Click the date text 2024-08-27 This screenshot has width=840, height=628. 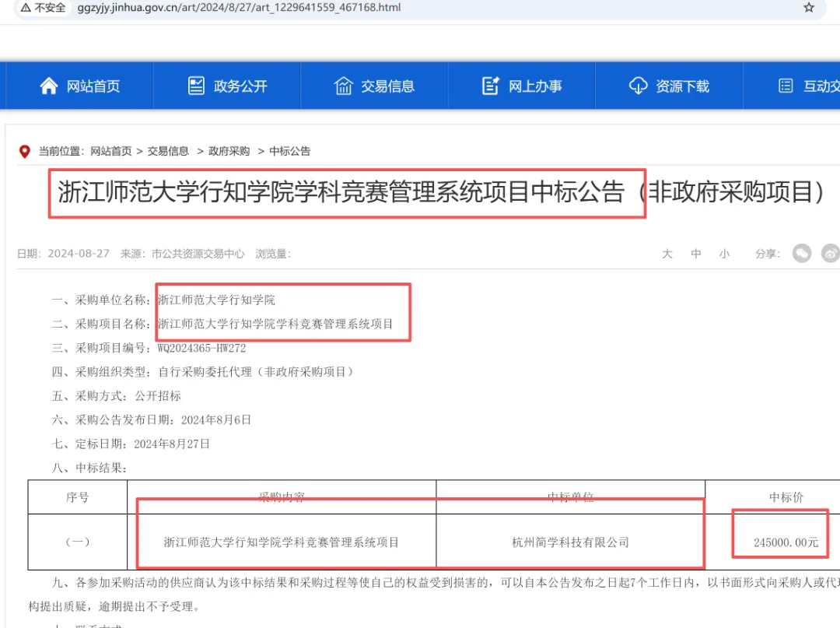[79, 254]
